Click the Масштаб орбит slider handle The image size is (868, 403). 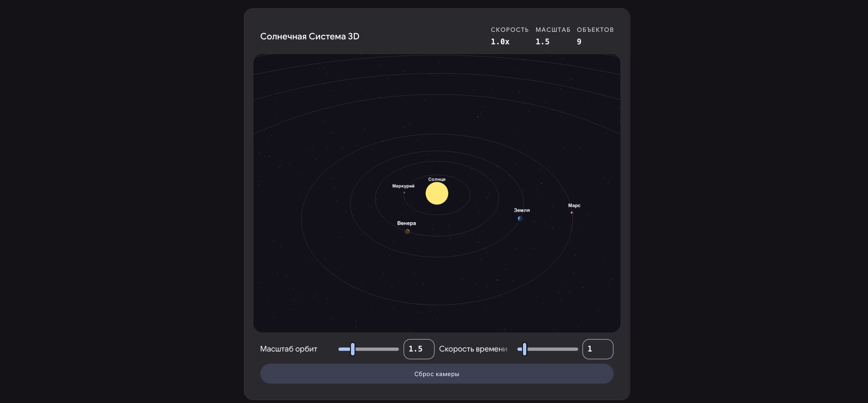[353, 349]
